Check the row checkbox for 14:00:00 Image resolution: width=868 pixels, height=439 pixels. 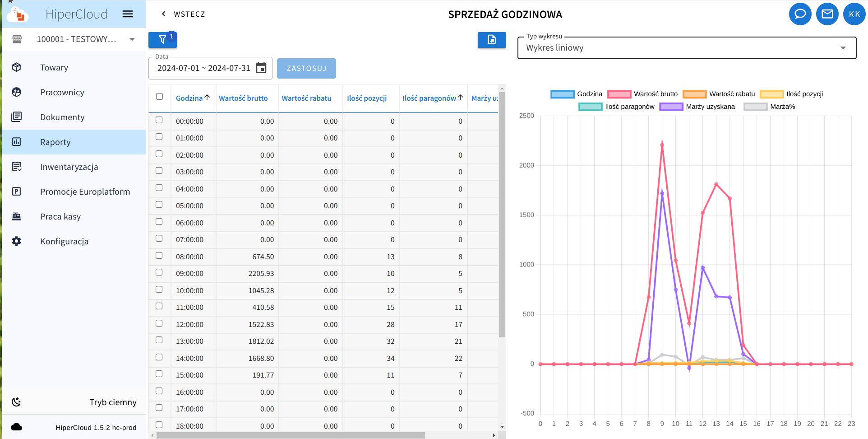(x=159, y=357)
